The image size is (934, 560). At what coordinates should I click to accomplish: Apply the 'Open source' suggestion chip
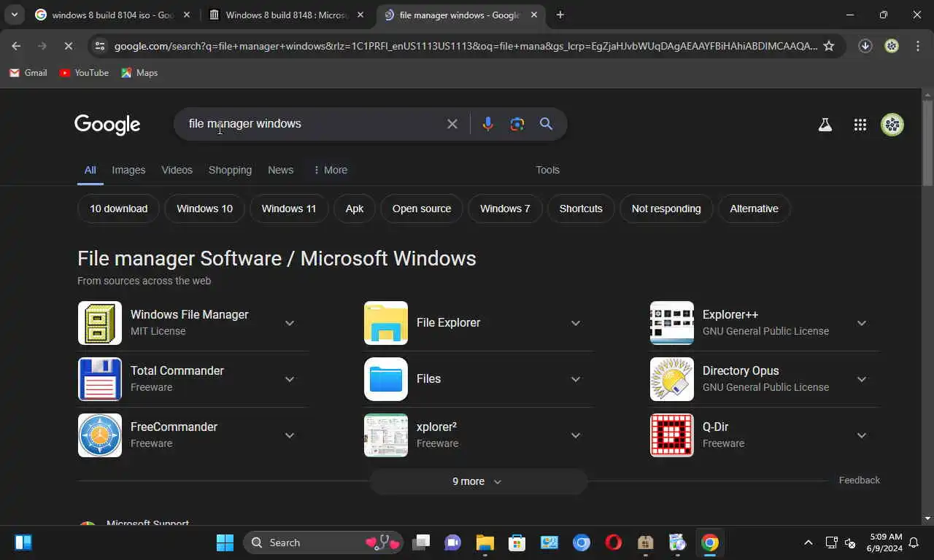click(x=422, y=209)
